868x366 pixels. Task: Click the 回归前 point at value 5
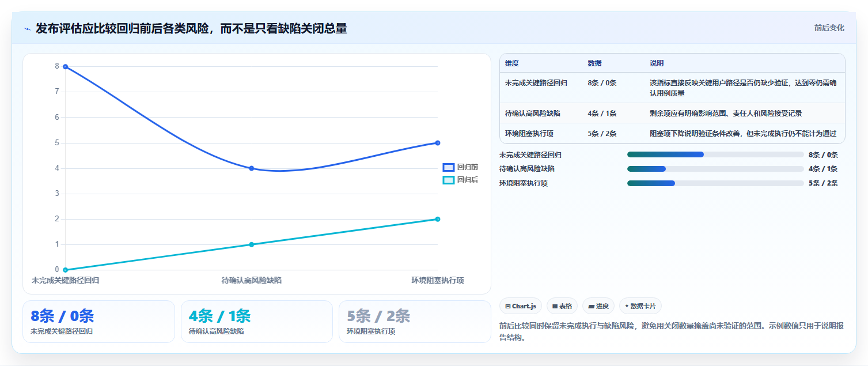[438, 143]
